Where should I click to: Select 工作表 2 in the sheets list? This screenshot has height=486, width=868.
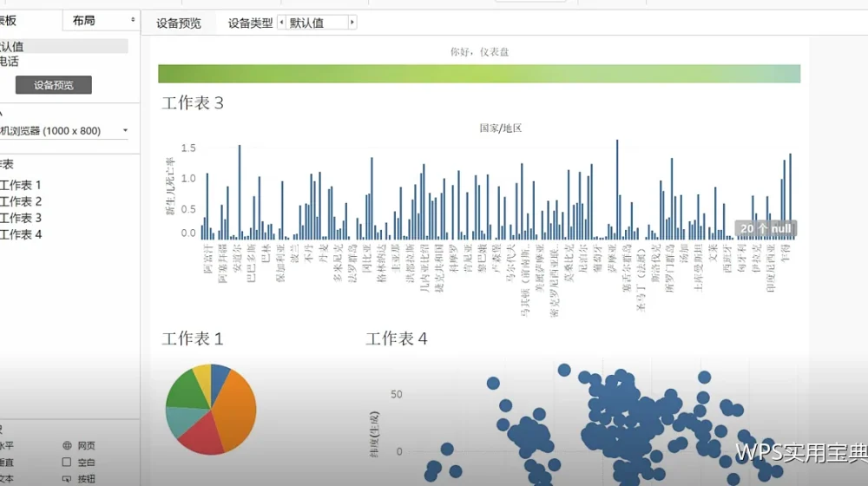coord(21,201)
